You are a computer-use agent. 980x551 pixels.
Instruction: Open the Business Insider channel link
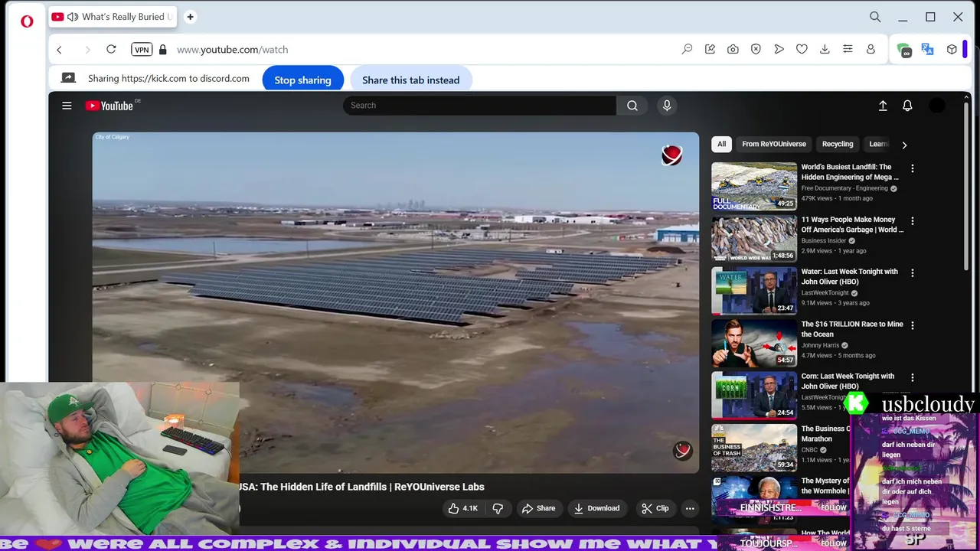click(x=824, y=240)
